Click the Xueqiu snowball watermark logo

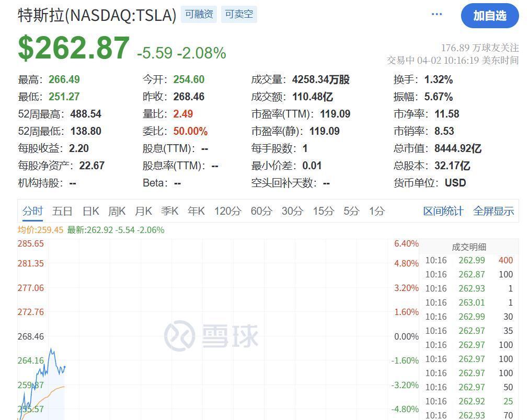pos(211,335)
